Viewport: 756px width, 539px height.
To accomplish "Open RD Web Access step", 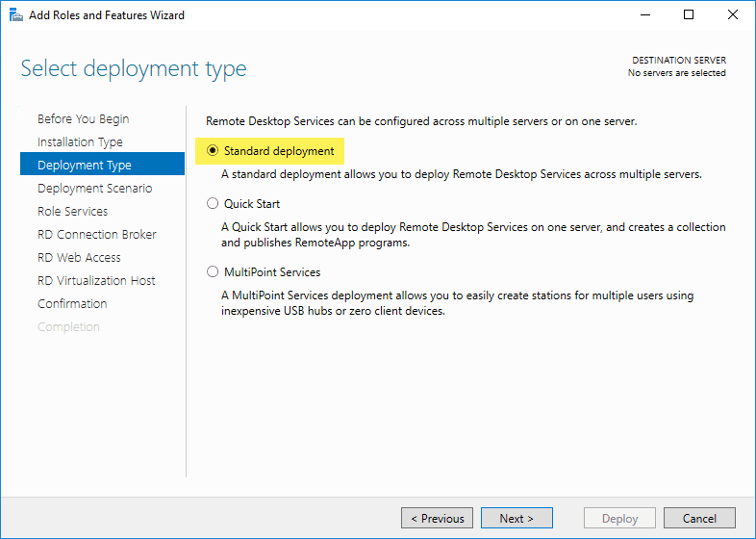I will (79, 258).
